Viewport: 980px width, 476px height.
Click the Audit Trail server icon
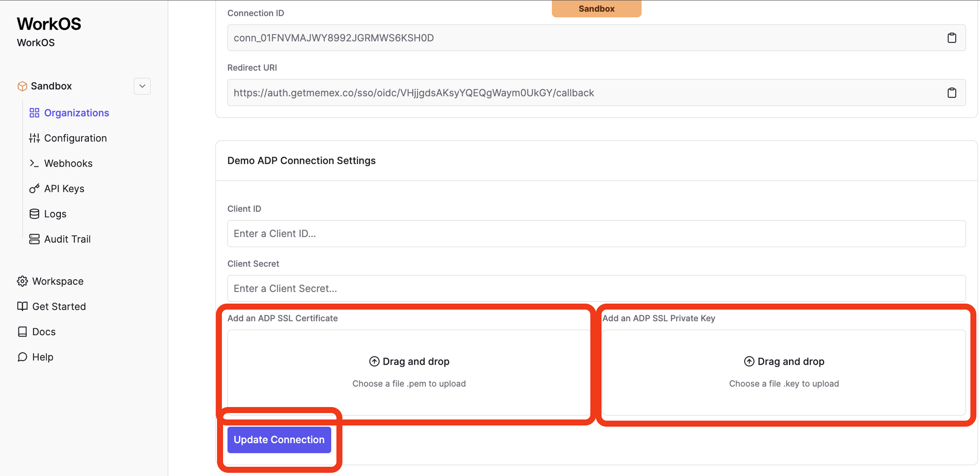34,239
